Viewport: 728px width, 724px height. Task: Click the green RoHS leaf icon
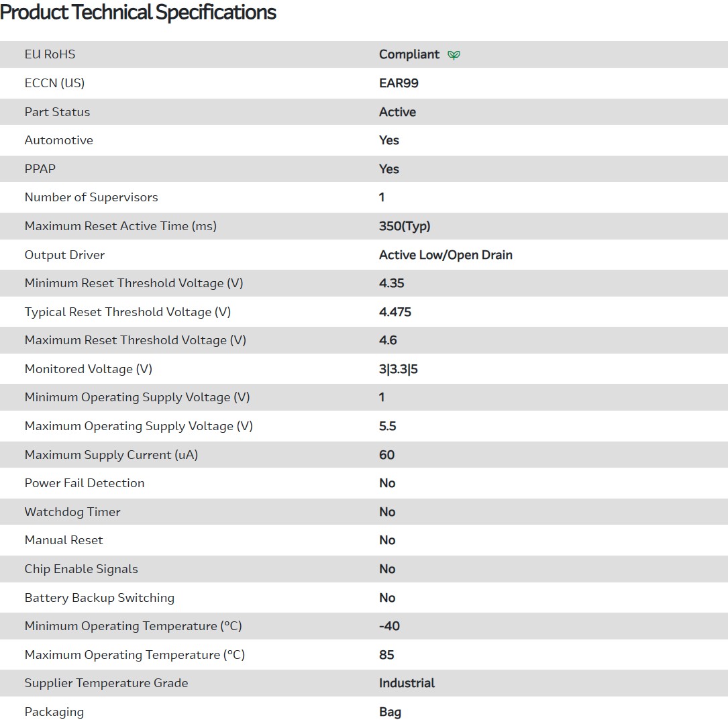click(x=454, y=55)
